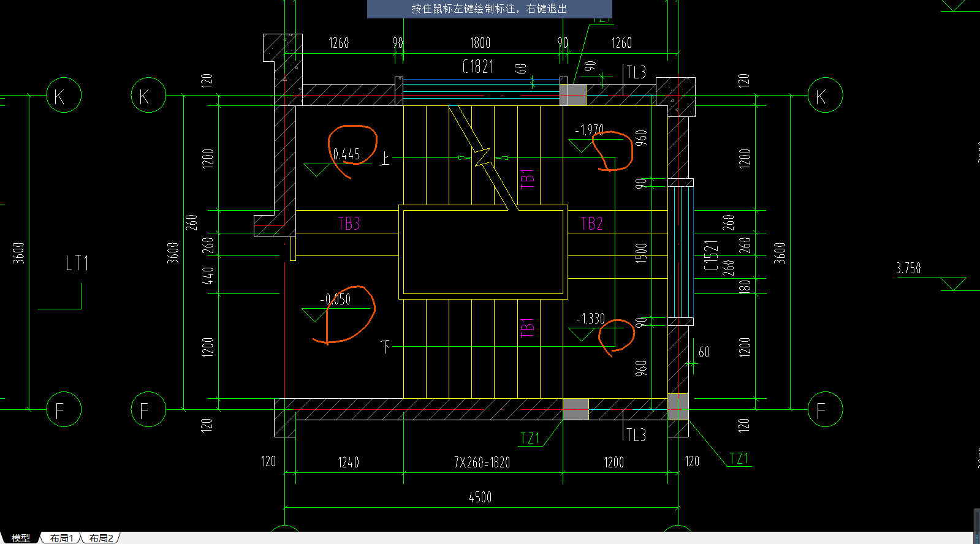Click the 4500 overall dimension text
The height and width of the screenshot is (544, 980).
tap(481, 497)
